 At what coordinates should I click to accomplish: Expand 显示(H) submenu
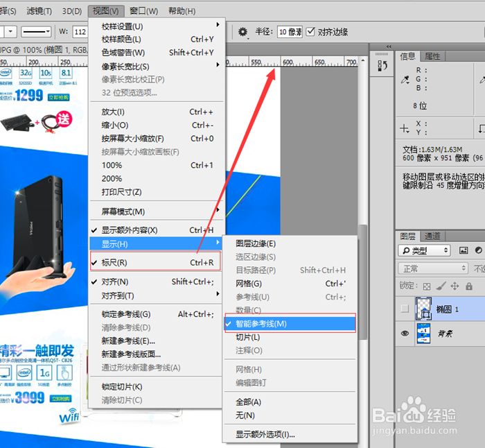tap(155, 244)
